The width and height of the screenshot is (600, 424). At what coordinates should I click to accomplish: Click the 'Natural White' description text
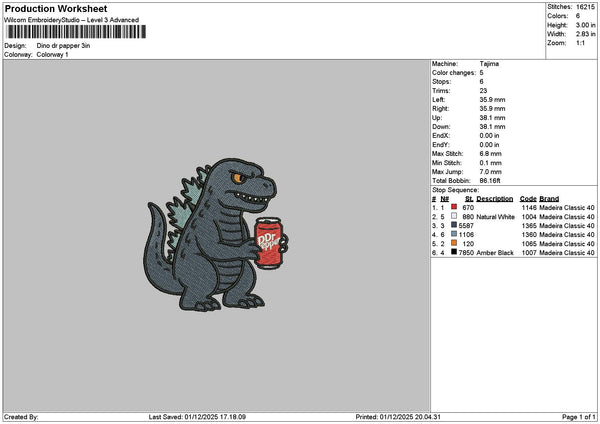click(x=496, y=217)
